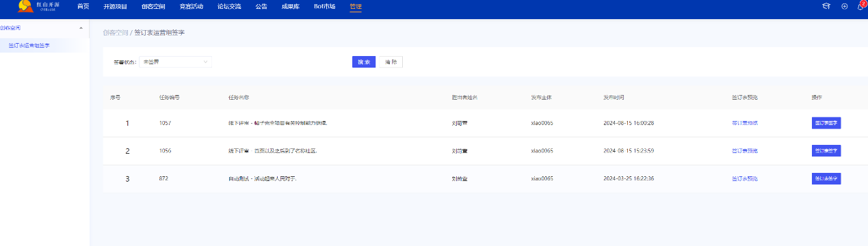Click task number 872 cell
Screen dimensions: 868x246
(163, 178)
